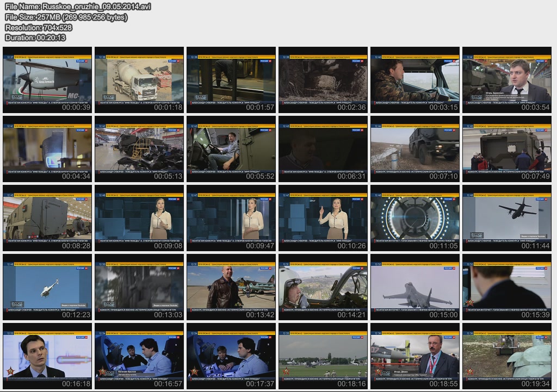Click the suited man interview thumbnail at 00:03:54

[x=507, y=80]
